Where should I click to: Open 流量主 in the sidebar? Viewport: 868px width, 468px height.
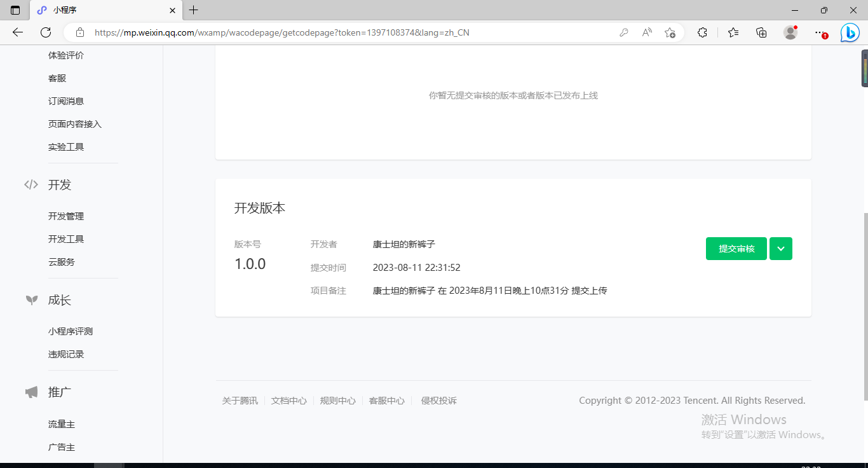tap(62, 424)
